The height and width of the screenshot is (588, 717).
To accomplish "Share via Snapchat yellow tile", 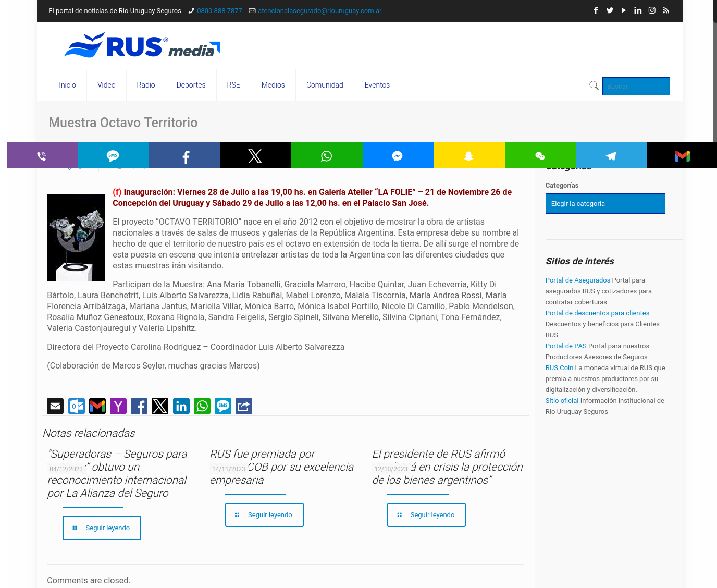I will [x=469, y=155].
